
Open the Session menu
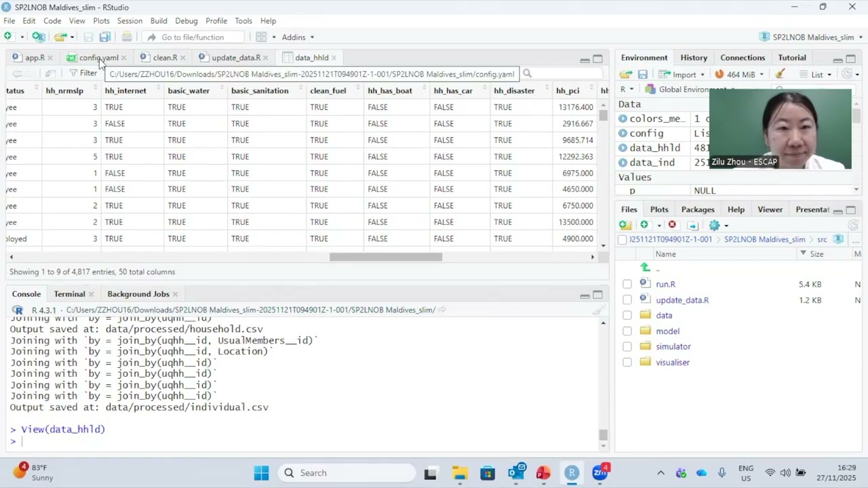130,21
